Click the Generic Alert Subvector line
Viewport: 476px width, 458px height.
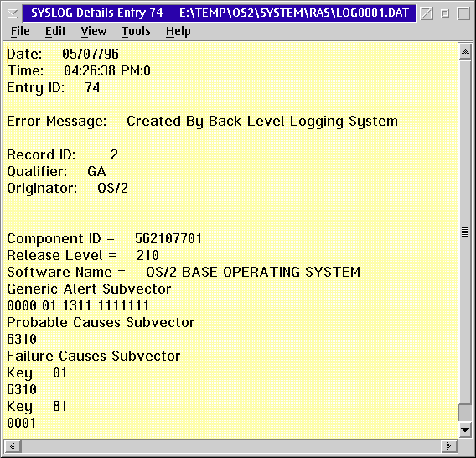pos(89,289)
